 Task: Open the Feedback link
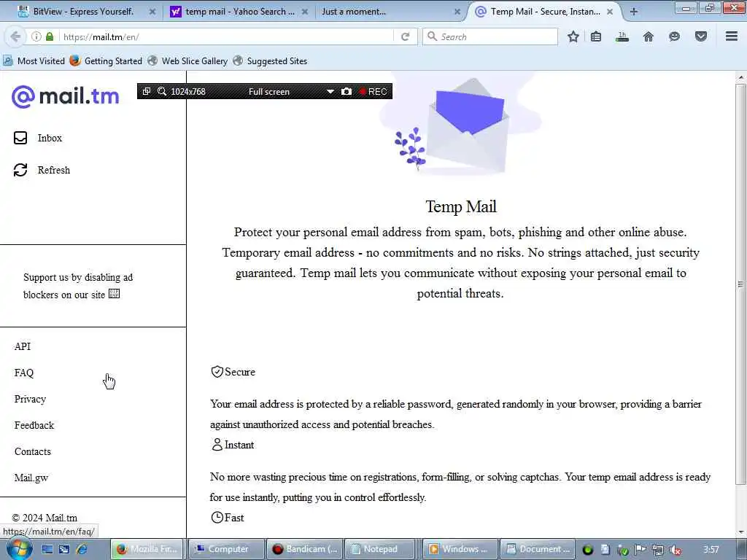click(34, 425)
